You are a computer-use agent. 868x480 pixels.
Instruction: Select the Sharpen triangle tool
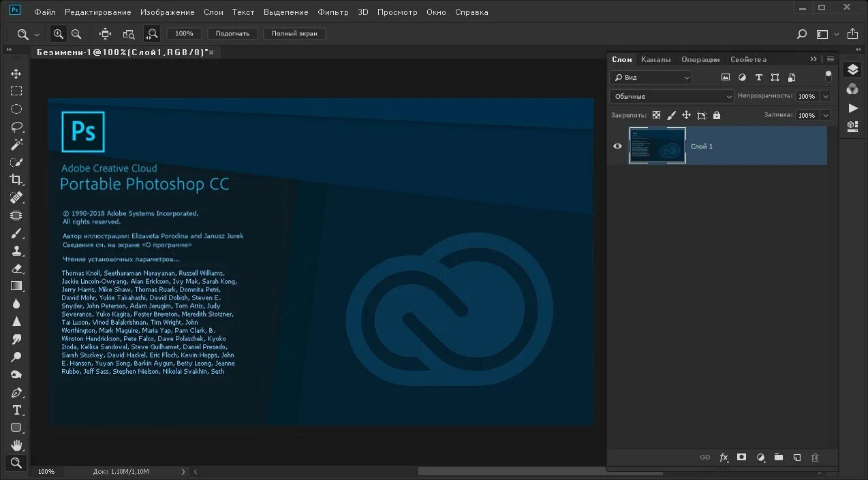point(16,321)
